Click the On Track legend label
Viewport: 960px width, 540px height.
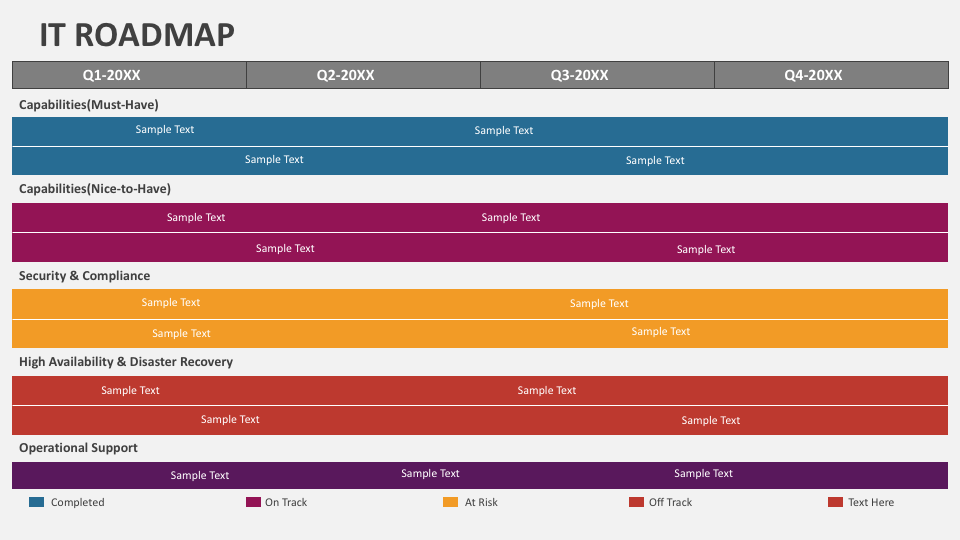(286, 502)
